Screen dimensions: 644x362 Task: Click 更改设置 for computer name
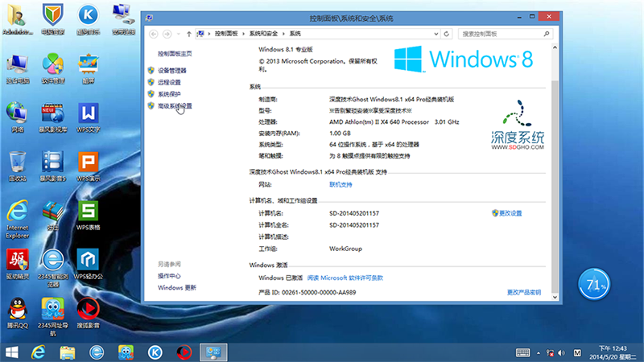point(510,213)
